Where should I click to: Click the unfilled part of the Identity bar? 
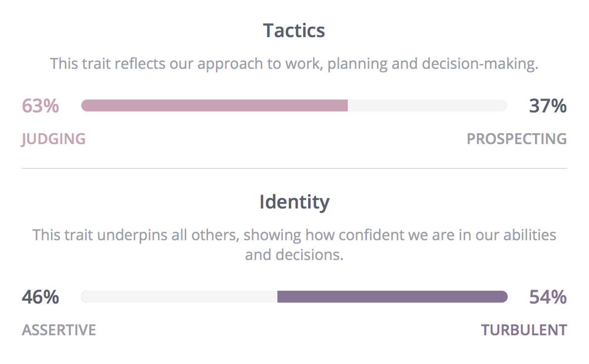(x=179, y=297)
